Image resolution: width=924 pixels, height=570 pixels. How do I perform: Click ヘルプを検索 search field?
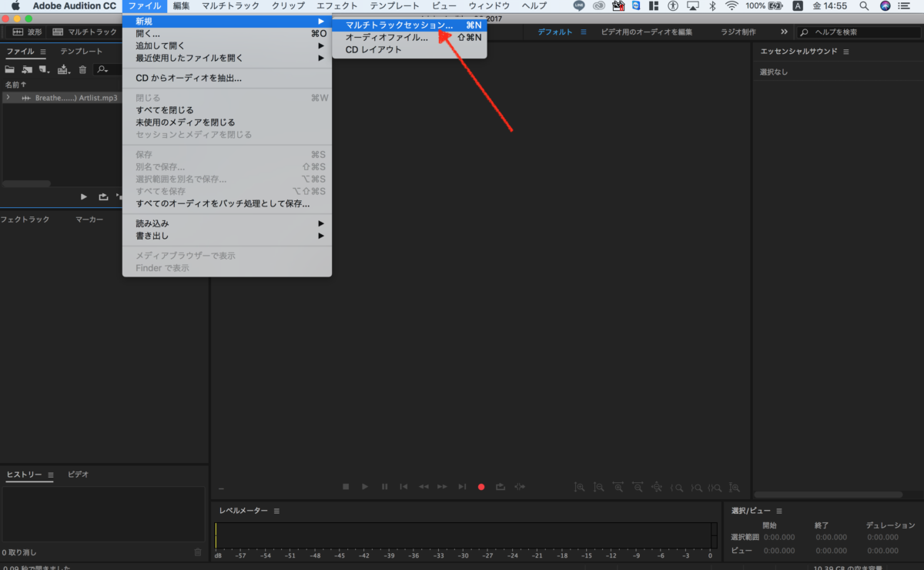point(859,32)
